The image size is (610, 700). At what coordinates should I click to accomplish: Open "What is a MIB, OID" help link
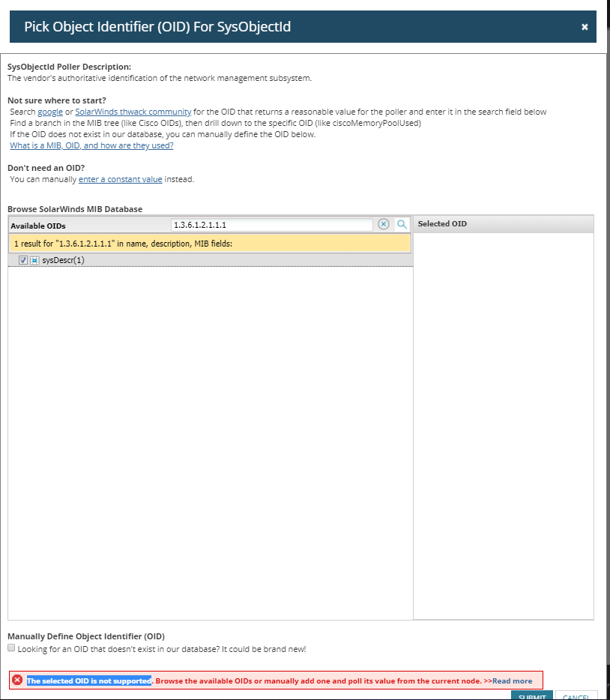click(91, 145)
